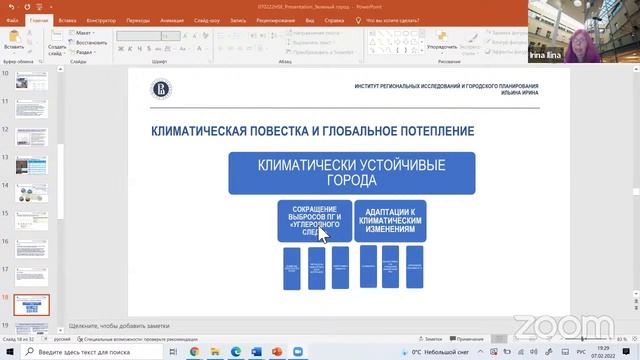Click the font name combo box

click(x=138, y=36)
